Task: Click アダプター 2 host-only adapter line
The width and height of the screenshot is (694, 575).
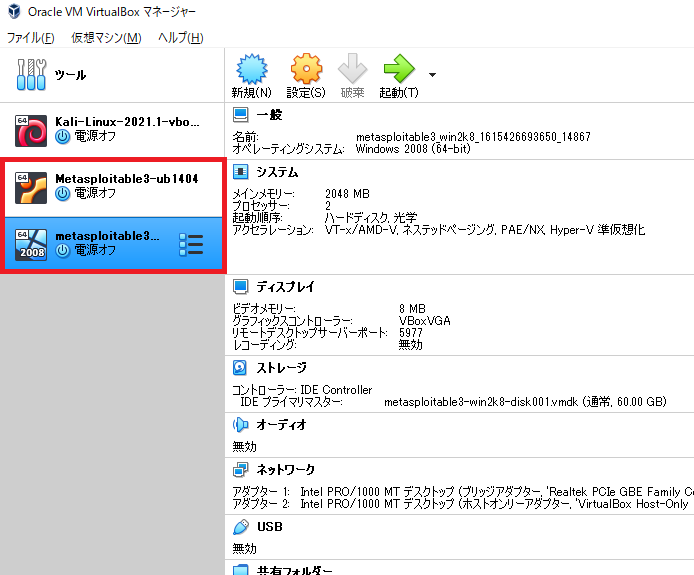Action: [x=461, y=504]
